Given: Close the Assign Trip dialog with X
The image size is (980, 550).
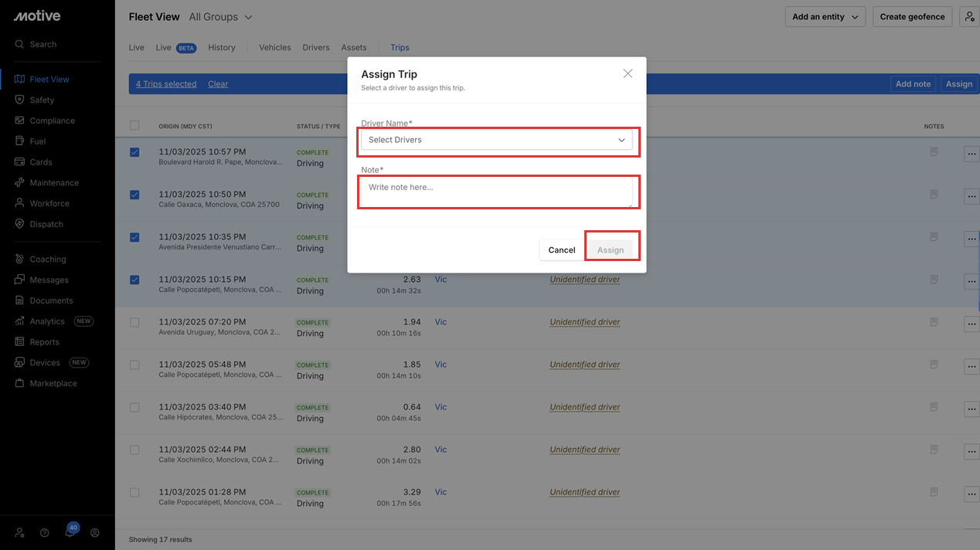Looking at the screenshot, I should click(x=628, y=73).
